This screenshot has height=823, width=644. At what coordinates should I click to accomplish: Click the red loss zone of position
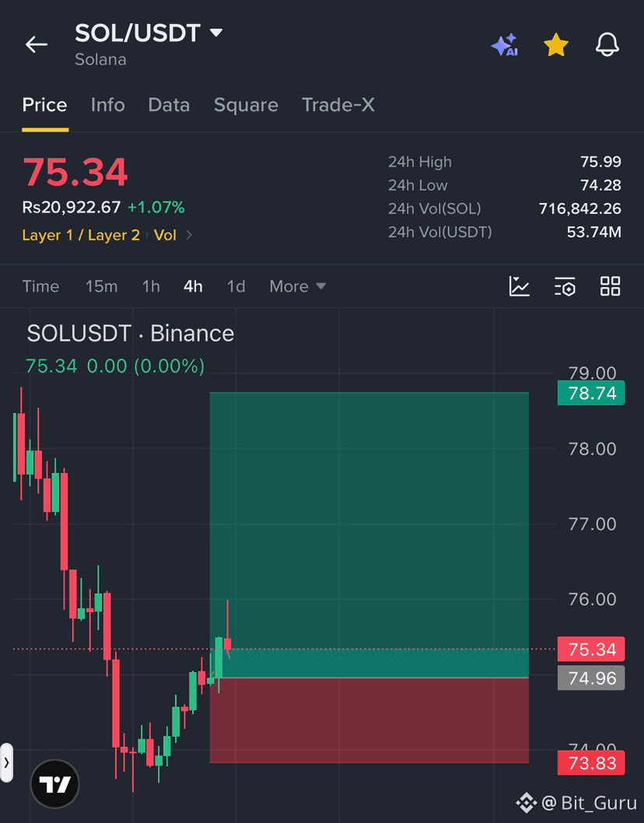(x=369, y=720)
